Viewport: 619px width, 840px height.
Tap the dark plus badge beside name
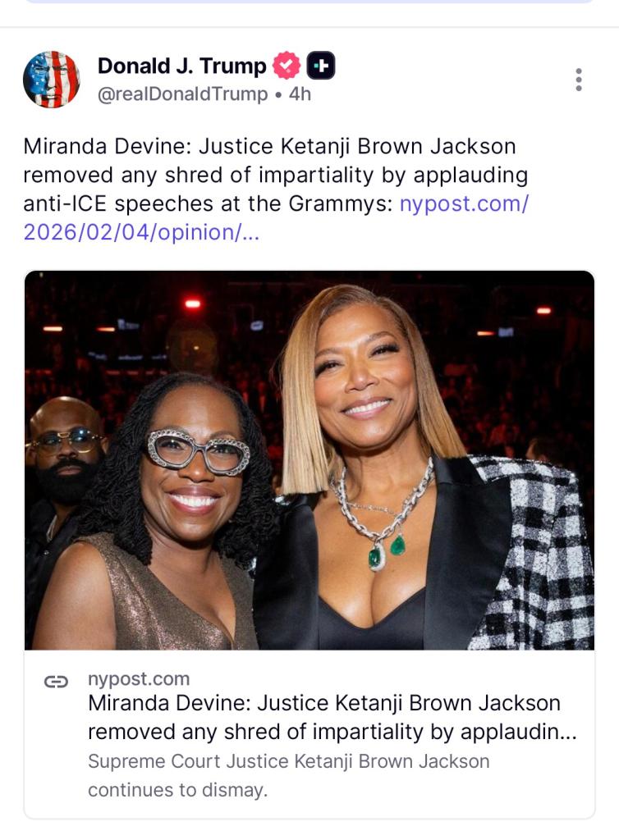click(x=320, y=66)
